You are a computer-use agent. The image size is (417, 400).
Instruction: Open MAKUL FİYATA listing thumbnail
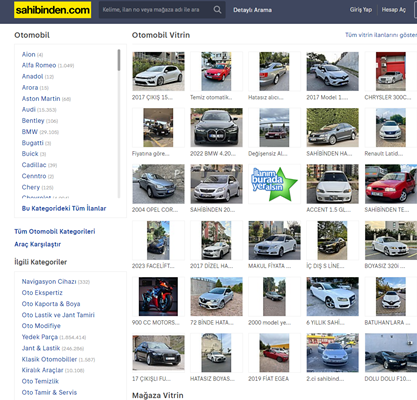(274, 240)
